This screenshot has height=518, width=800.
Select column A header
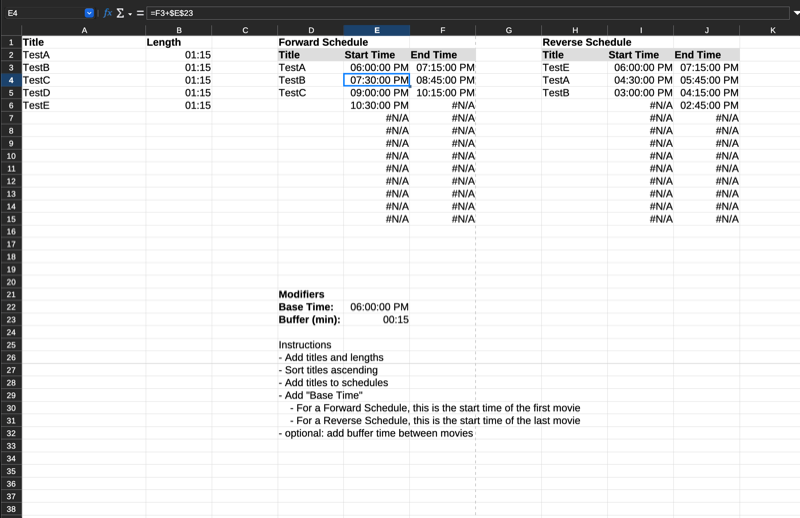(x=84, y=30)
